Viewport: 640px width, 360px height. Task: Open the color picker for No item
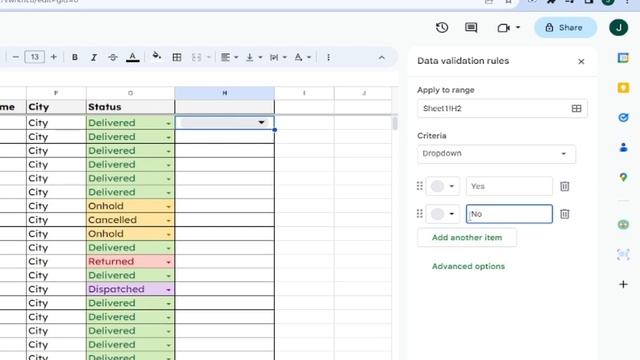tap(443, 214)
